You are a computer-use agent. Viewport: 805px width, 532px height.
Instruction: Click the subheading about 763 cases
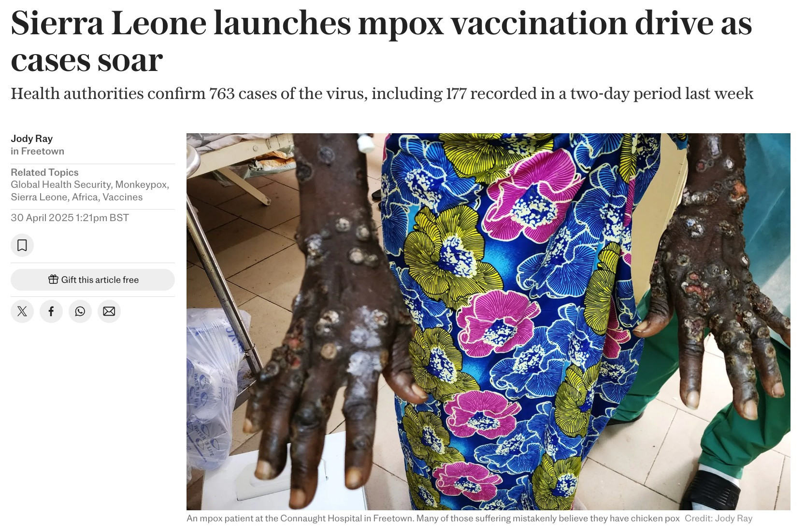click(382, 93)
